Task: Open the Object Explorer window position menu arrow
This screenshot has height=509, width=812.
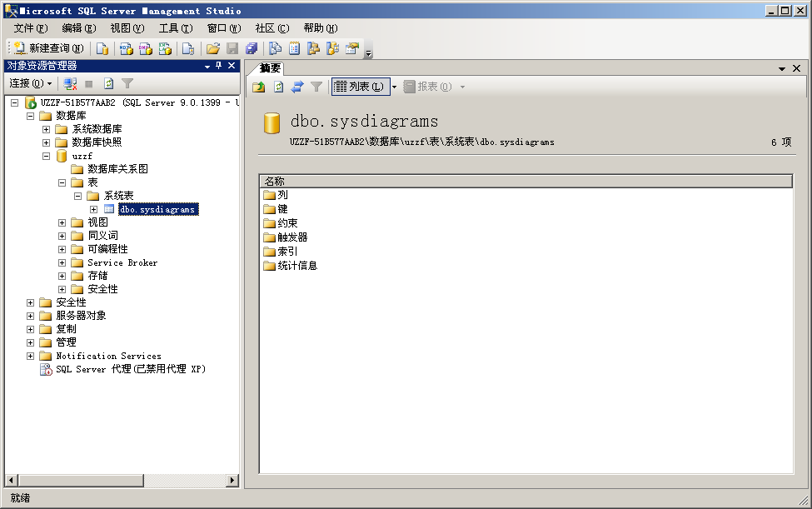Action: 207,67
